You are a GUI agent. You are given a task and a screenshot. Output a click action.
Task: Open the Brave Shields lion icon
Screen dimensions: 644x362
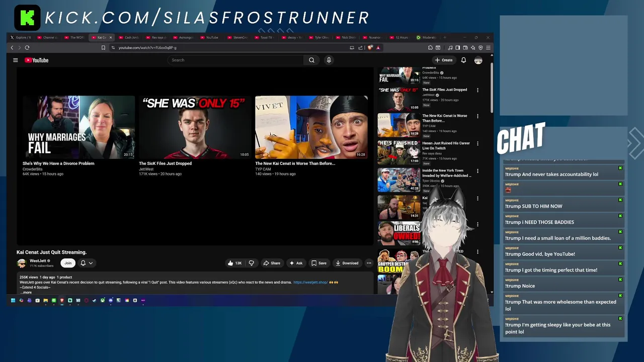[370, 48]
